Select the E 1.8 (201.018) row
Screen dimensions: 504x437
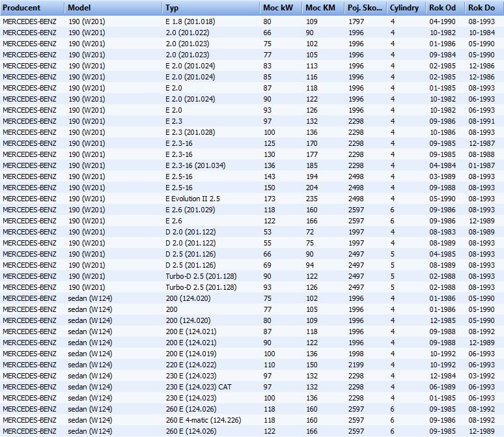[x=252, y=21]
